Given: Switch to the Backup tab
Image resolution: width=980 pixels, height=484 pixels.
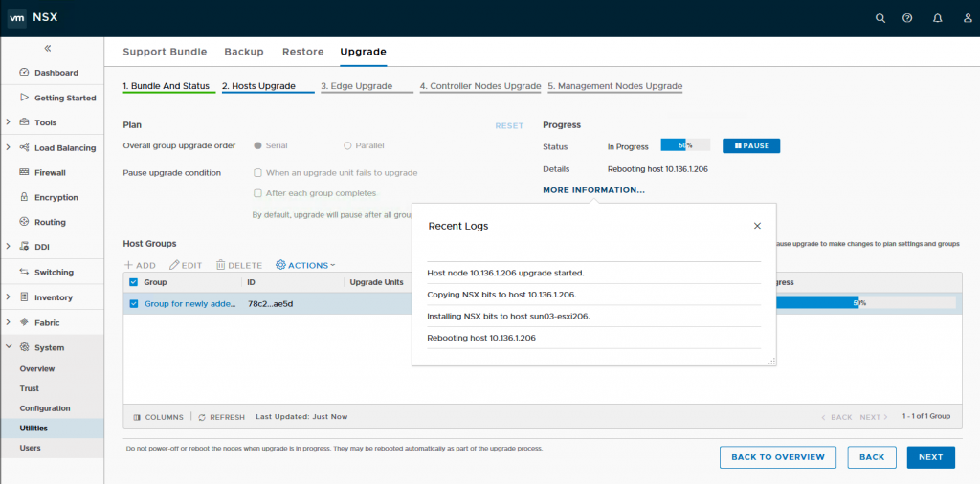Looking at the screenshot, I should click(244, 52).
